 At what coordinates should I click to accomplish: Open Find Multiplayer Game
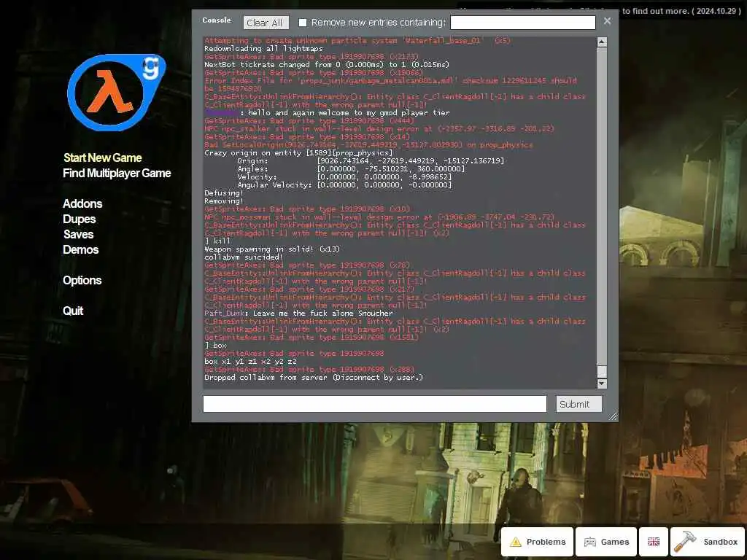pos(117,174)
